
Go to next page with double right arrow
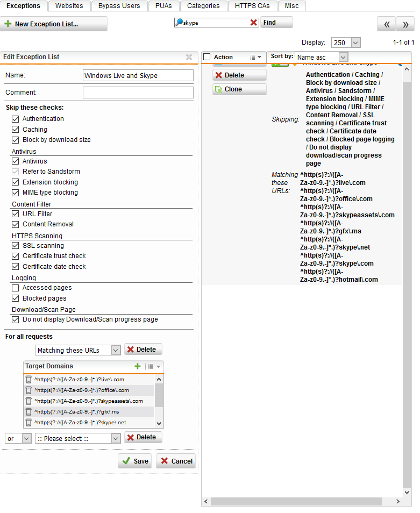(x=405, y=24)
